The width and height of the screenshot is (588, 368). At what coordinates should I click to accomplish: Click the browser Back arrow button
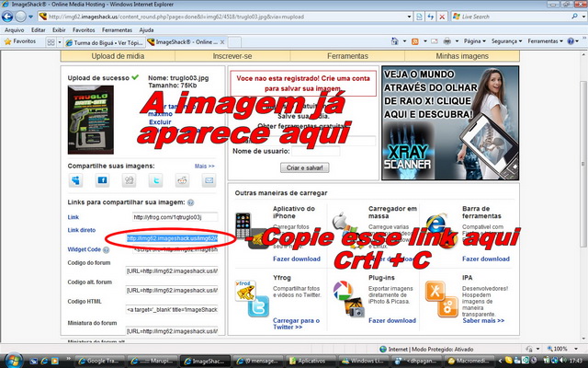pos(7,17)
